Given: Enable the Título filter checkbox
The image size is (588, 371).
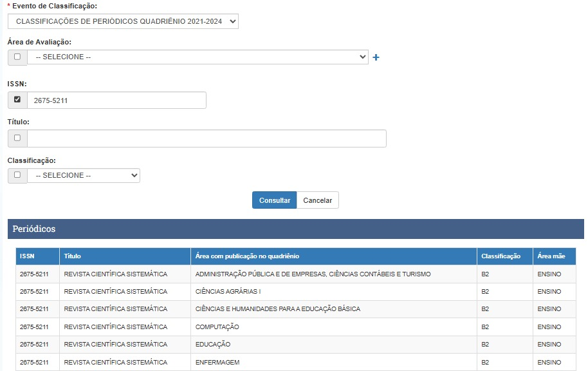Looking at the screenshot, I should coord(17,138).
